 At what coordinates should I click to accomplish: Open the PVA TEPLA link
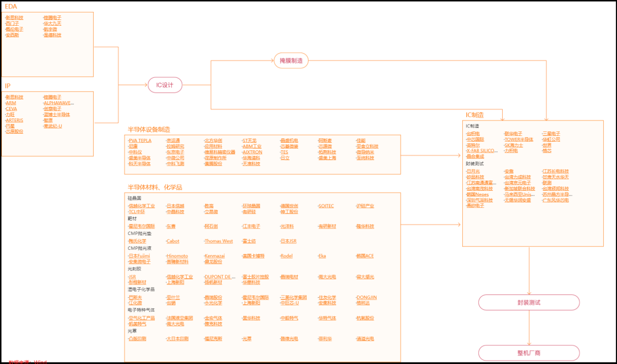(x=140, y=141)
